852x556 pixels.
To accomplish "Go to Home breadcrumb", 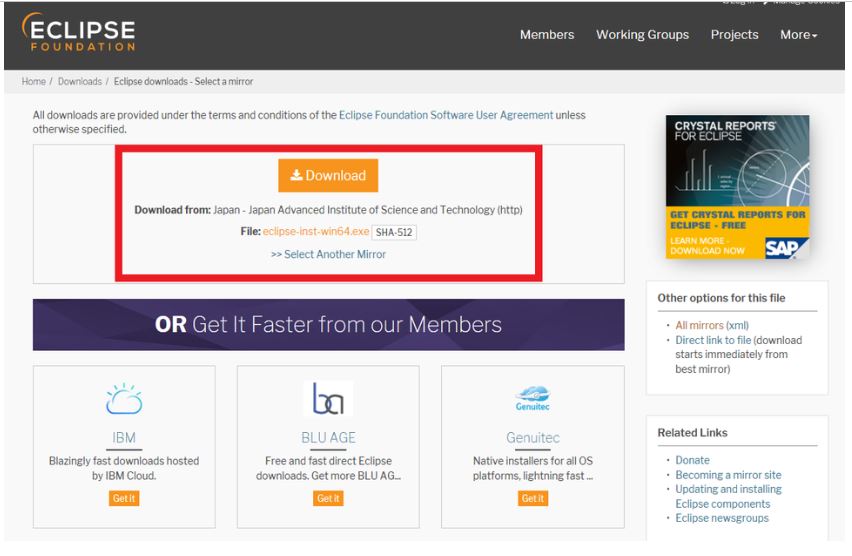I will point(34,82).
